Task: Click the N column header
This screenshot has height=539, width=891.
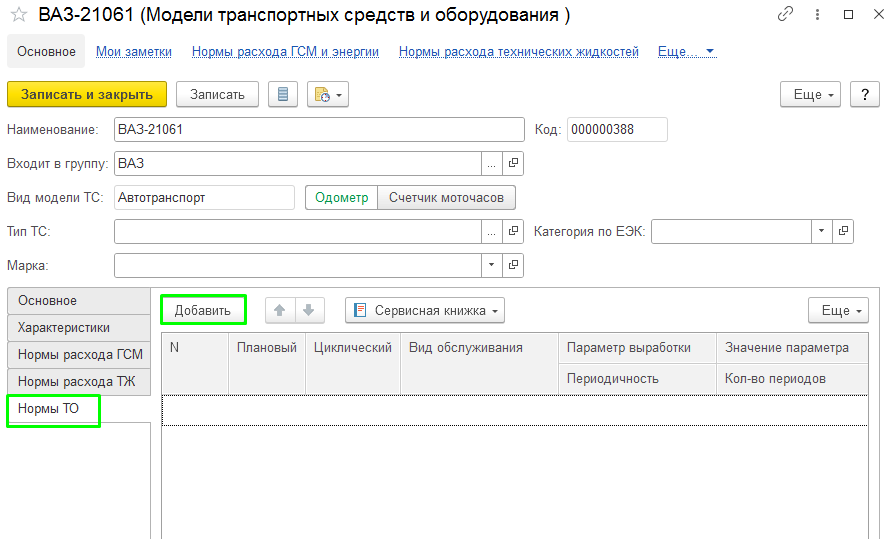Action: pos(195,363)
